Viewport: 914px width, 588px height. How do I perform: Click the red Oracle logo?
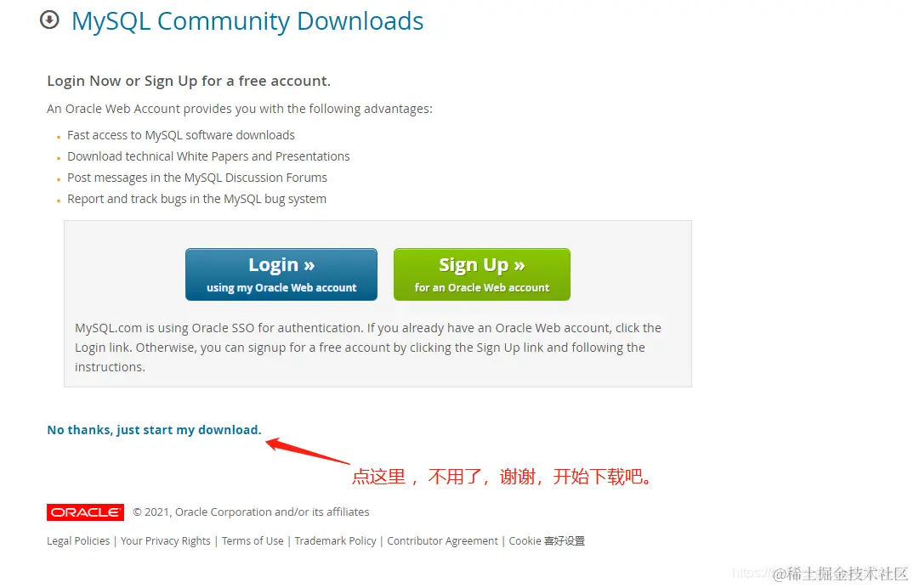click(85, 512)
